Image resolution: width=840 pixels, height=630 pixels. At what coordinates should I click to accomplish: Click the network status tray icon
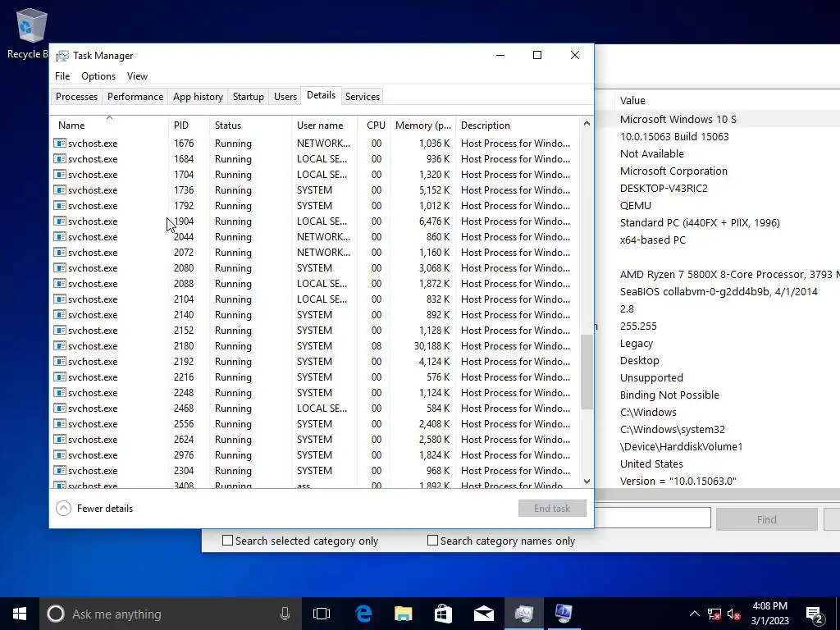click(x=714, y=614)
